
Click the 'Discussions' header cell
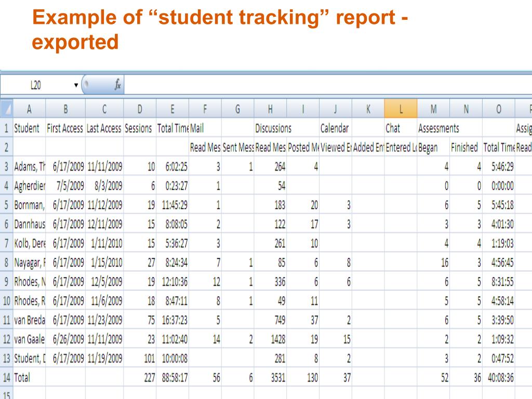[x=270, y=128]
